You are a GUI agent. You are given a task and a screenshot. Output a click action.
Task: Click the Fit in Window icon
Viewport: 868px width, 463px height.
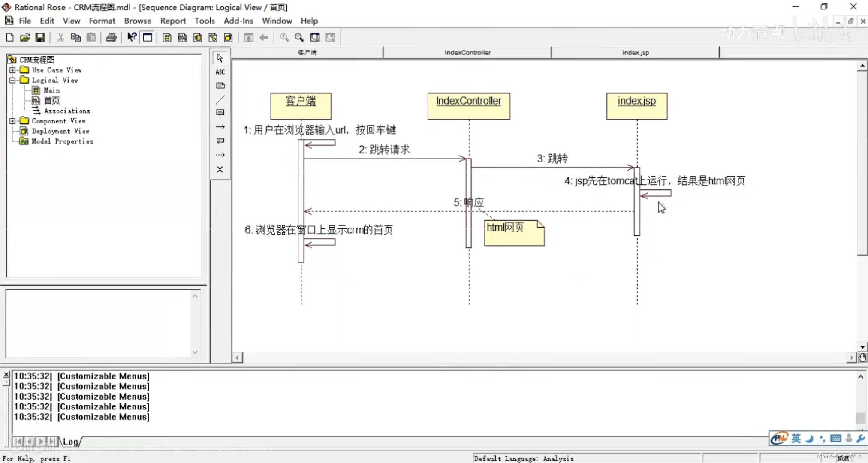[x=315, y=38]
